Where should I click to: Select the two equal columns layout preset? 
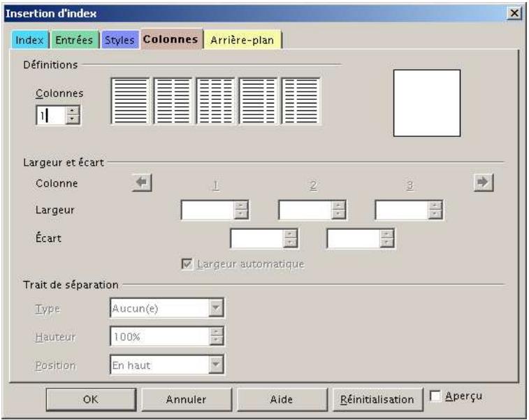coord(173,101)
